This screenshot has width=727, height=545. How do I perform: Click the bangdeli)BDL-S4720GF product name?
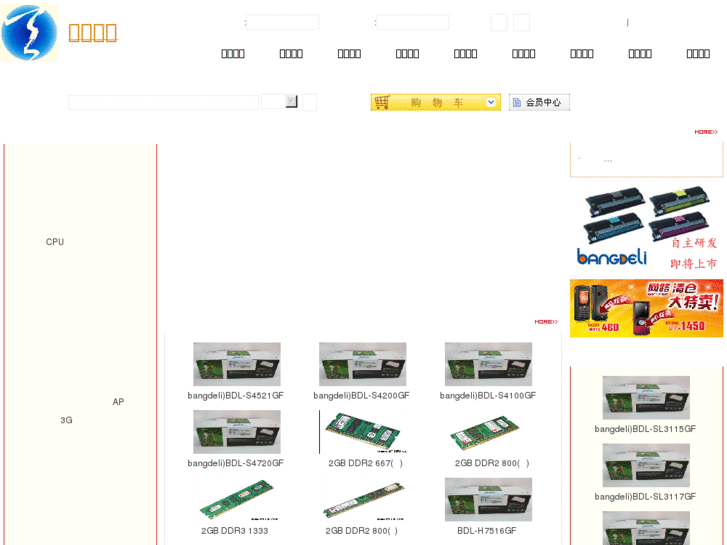pos(236,463)
